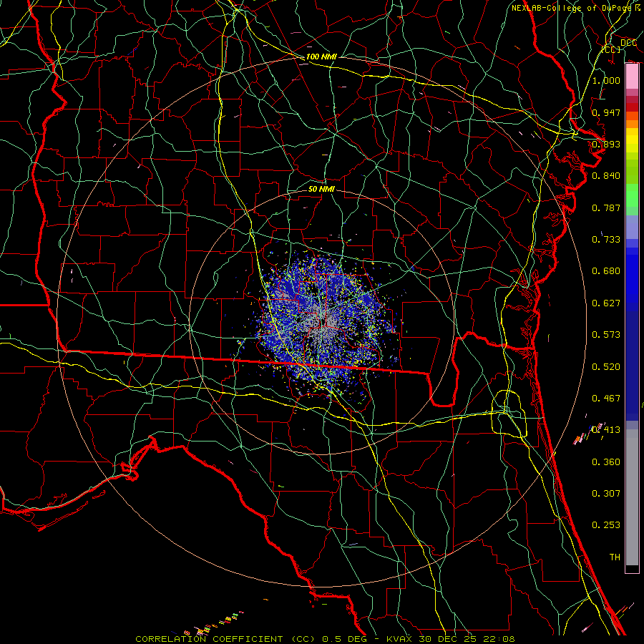The width and height of the screenshot is (644, 644).
Task: Click the [CC] label above the color scale
Action: pos(611,49)
